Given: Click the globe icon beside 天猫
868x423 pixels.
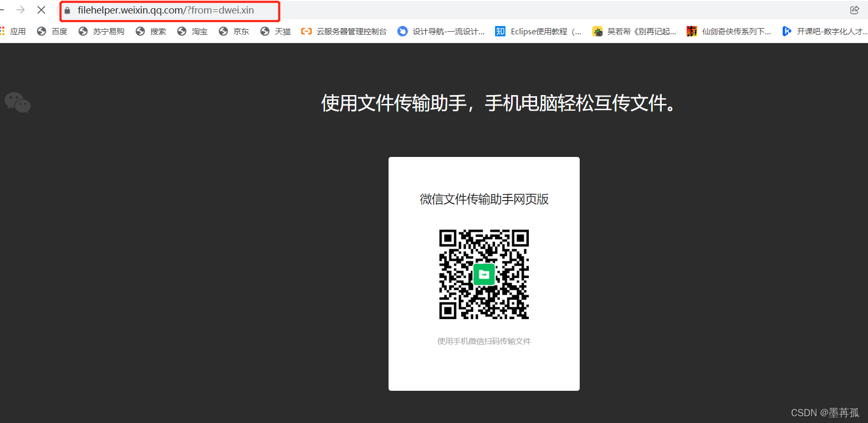Looking at the screenshot, I should 265,31.
